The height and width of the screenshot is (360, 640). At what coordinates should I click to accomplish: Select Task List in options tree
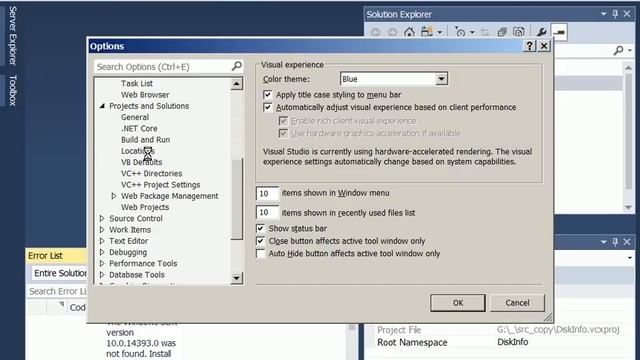[x=137, y=83]
